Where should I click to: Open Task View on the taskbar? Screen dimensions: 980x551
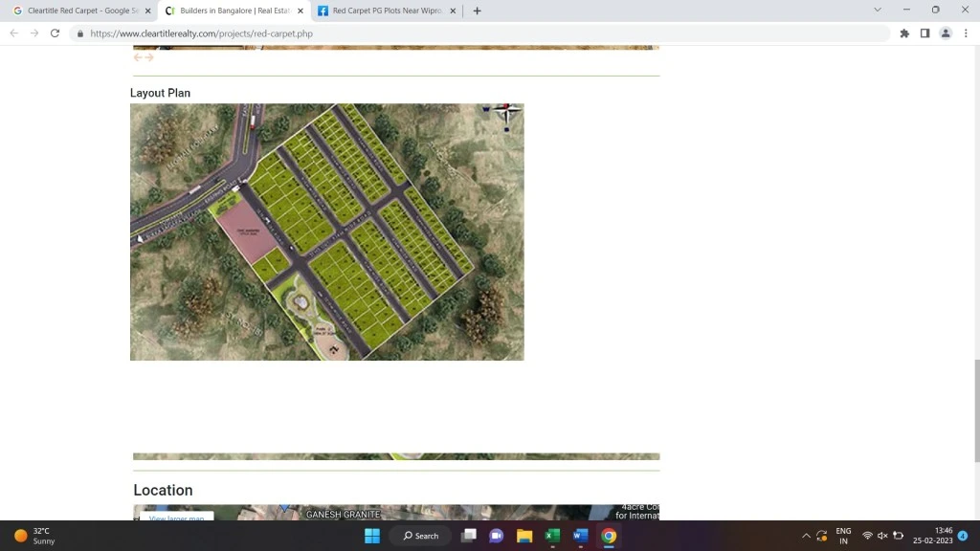[x=469, y=536]
